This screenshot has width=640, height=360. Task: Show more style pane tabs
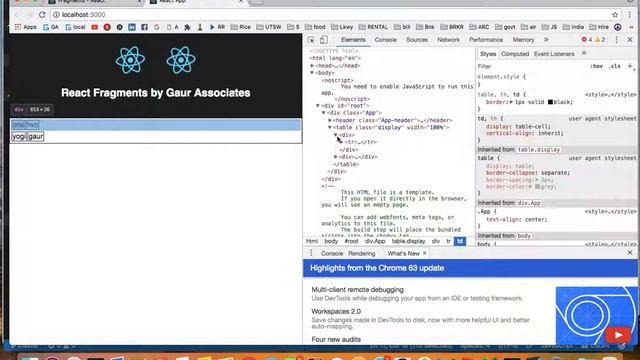(x=584, y=53)
